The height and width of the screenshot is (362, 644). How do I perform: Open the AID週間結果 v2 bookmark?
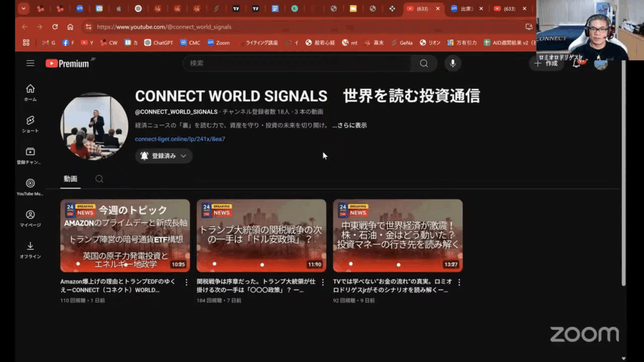click(509, 43)
